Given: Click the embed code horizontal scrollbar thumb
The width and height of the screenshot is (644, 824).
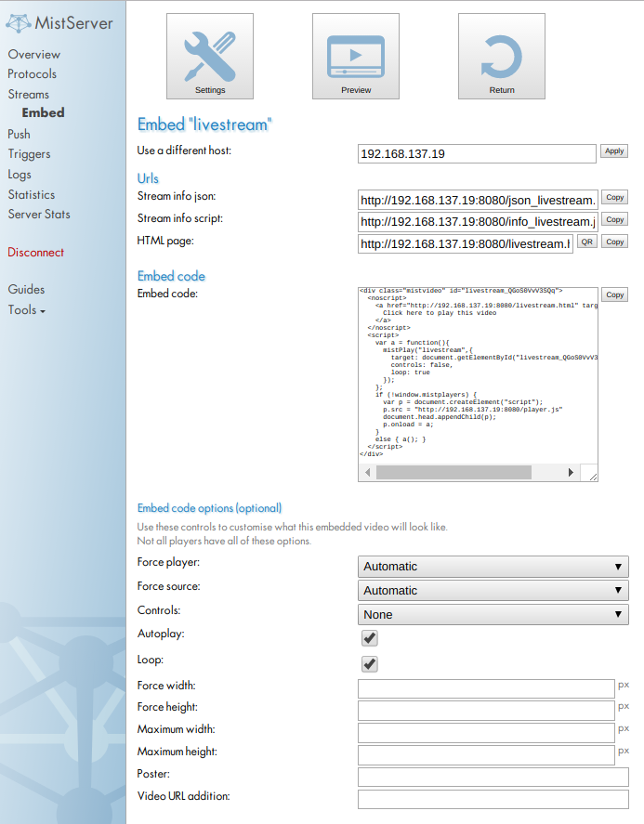Looking at the screenshot, I should click(x=453, y=473).
